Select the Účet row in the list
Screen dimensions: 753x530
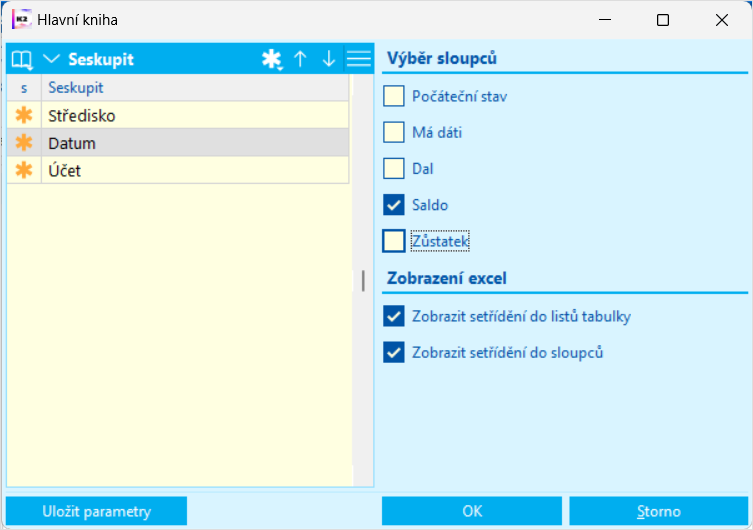[190, 171]
